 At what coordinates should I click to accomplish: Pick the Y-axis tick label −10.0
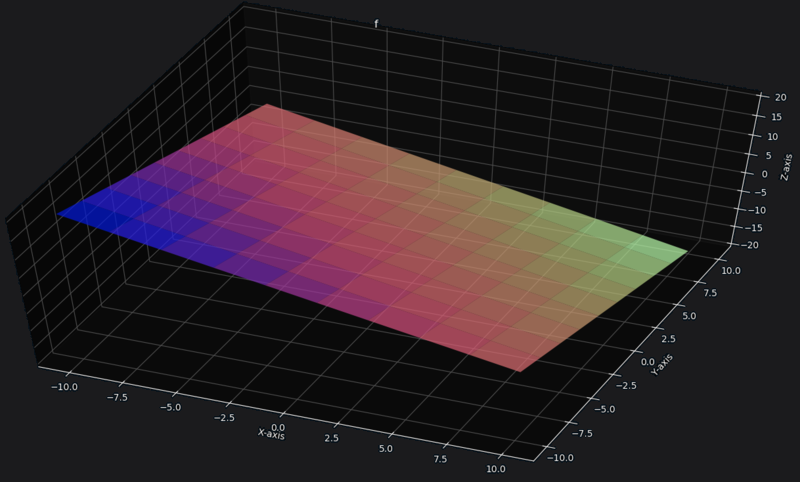tap(560, 458)
